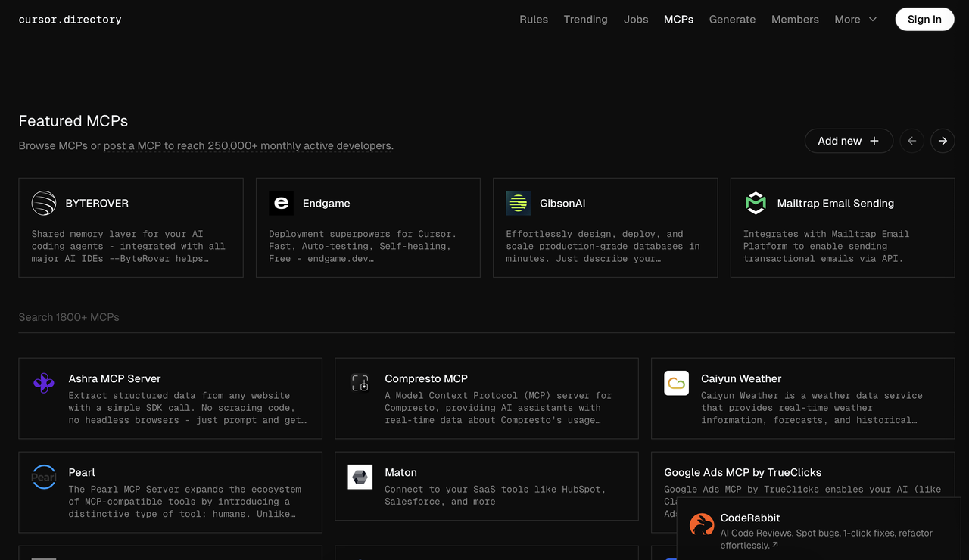Select the MCPs nav item

point(678,20)
